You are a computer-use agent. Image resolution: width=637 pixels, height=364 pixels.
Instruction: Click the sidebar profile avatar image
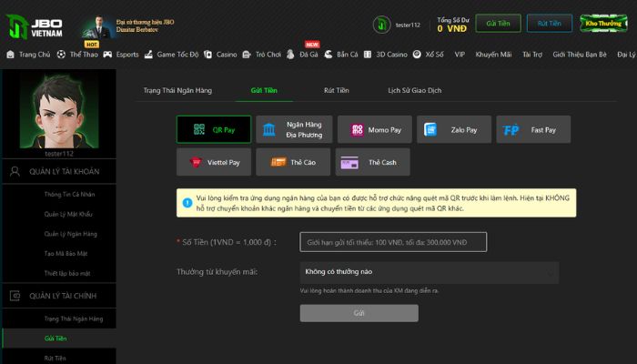pyautogui.click(x=59, y=111)
